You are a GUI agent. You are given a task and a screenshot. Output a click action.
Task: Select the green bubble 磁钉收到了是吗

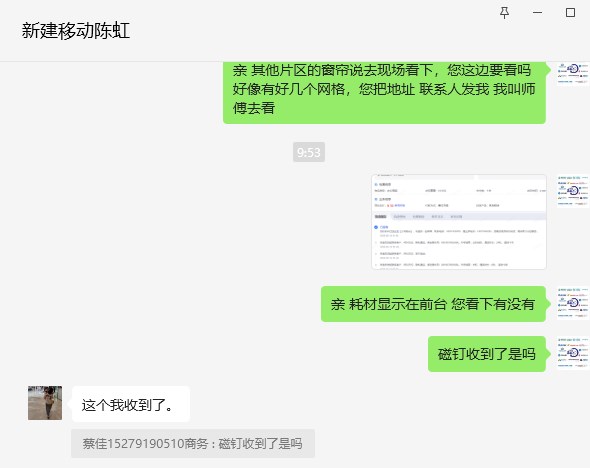point(487,354)
